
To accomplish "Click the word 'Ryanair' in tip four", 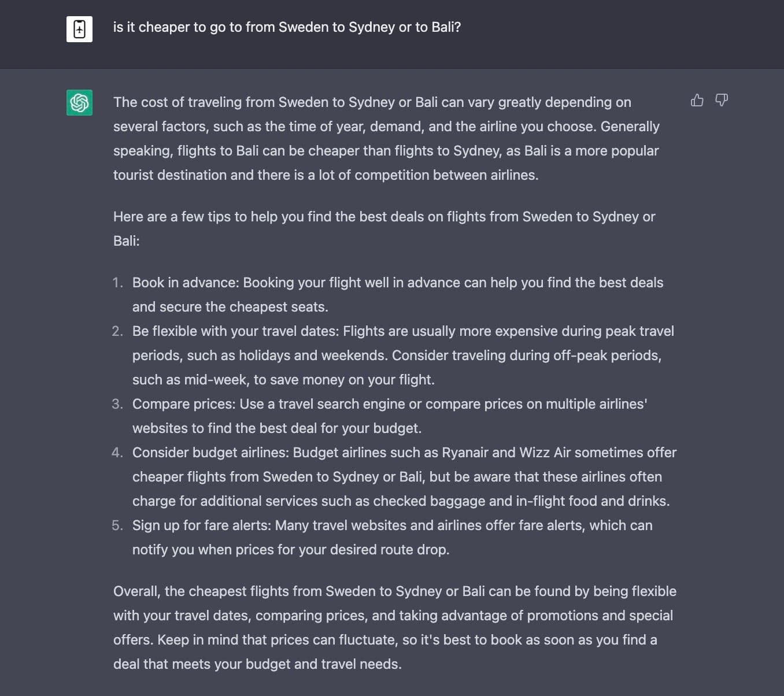I will 464,453.
